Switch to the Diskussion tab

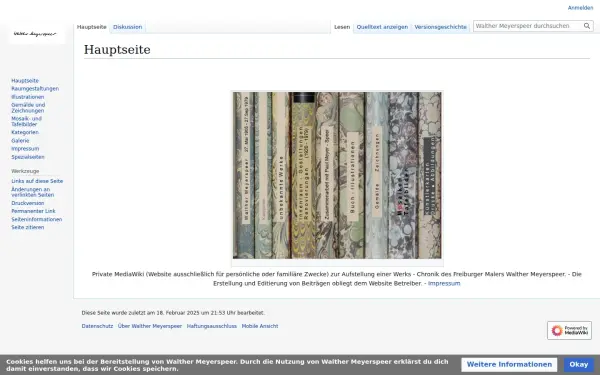click(127, 27)
